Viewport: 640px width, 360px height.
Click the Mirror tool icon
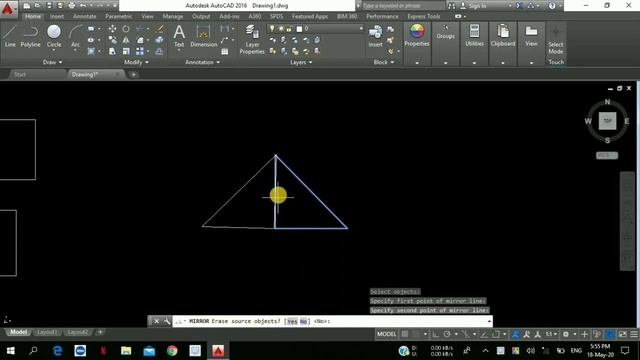(126, 40)
